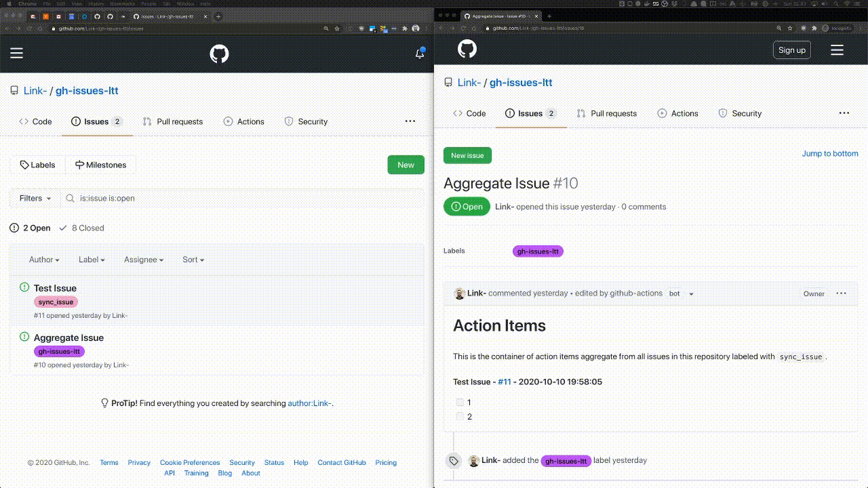Open Chrome menu in macOS menu bar
The image size is (868, 488).
click(x=27, y=4)
